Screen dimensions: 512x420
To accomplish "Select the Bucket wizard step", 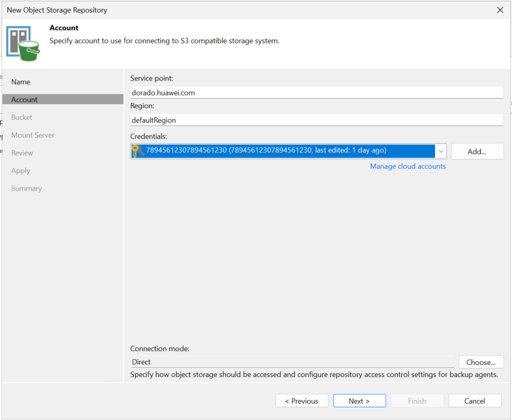I will point(22,117).
